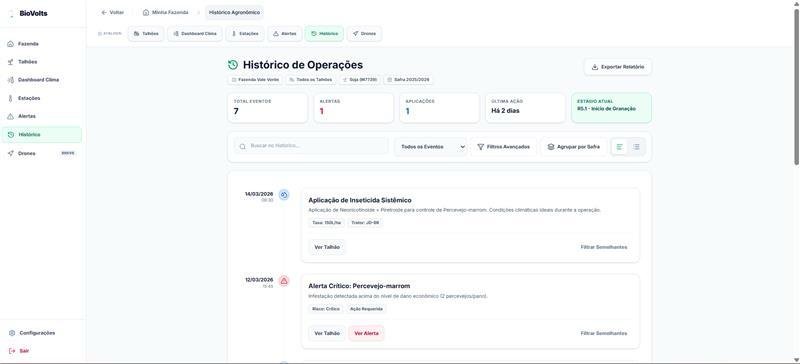Screen dimensions: 800x364
Task: Click the Histórico de Operações clock icon
Action: tap(233, 65)
